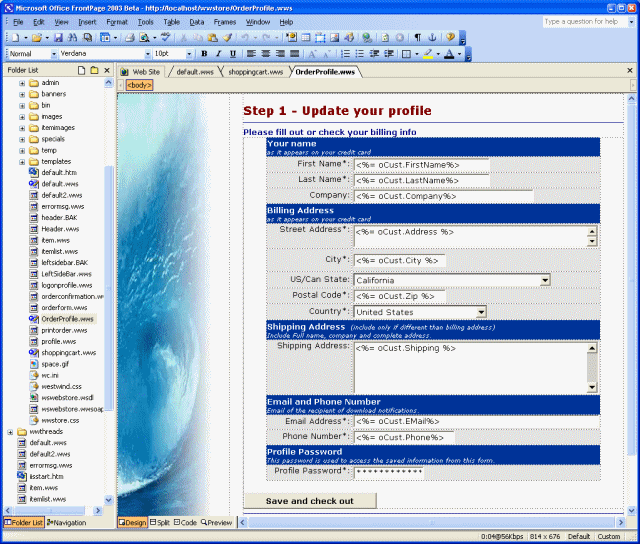Click the First Name input field

pyautogui.click(x=421, y=165)
